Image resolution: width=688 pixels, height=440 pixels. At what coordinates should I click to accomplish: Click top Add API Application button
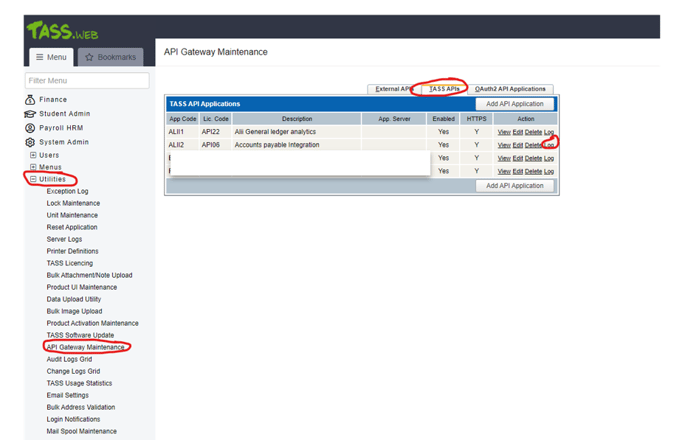tap(515, 104)
